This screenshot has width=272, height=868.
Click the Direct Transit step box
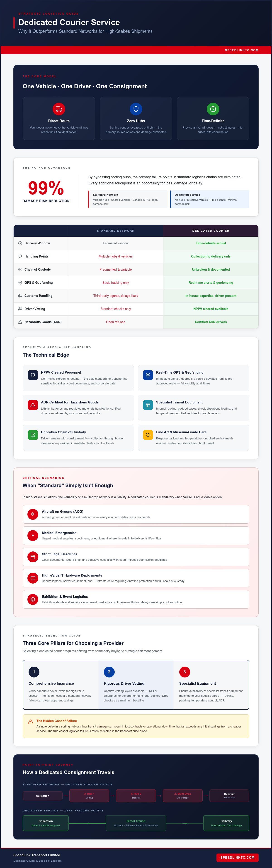pyautogui.click(x=136, y=823)
